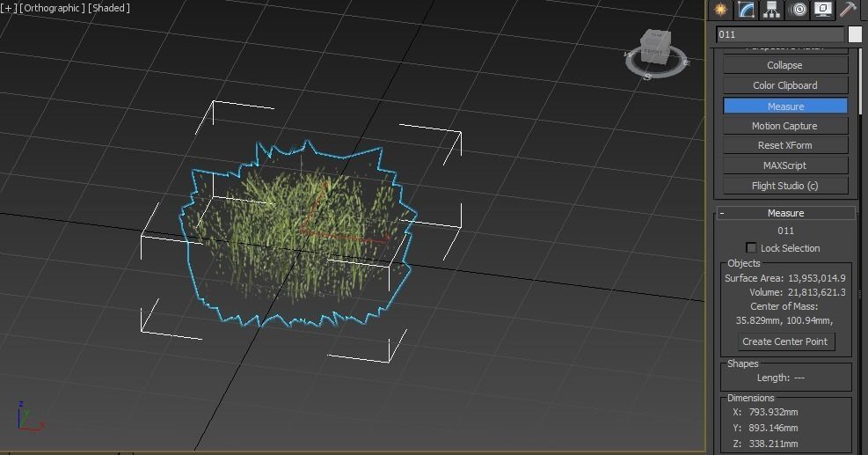The width and height of the screenshot is (868, 455).
Task: Open the Orthographic viewport view menu
Action: 52,8
